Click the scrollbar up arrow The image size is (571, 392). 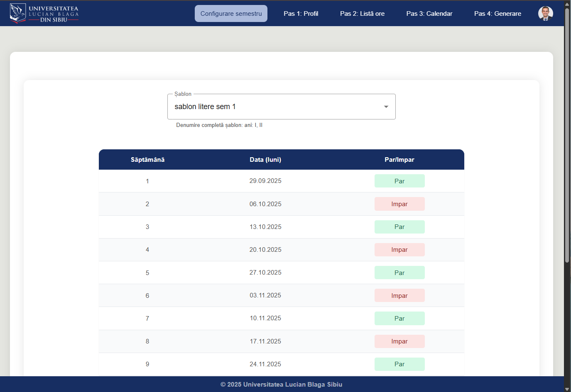click(x=567, y=3)
